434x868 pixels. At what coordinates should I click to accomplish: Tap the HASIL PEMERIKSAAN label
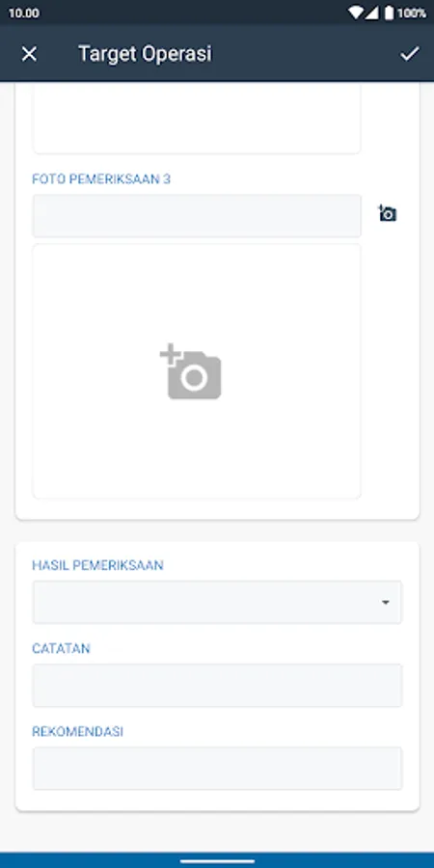point(98,565)
